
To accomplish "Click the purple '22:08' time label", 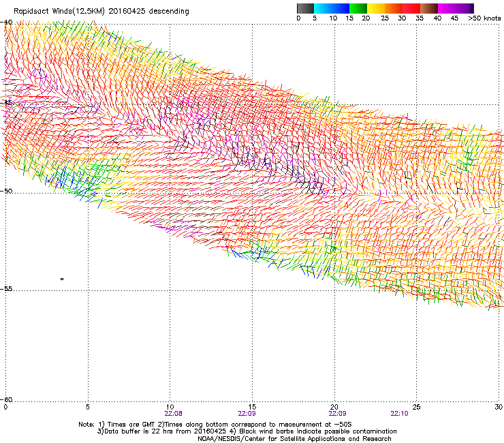I will pyautogui.click(x=173, y=414).
